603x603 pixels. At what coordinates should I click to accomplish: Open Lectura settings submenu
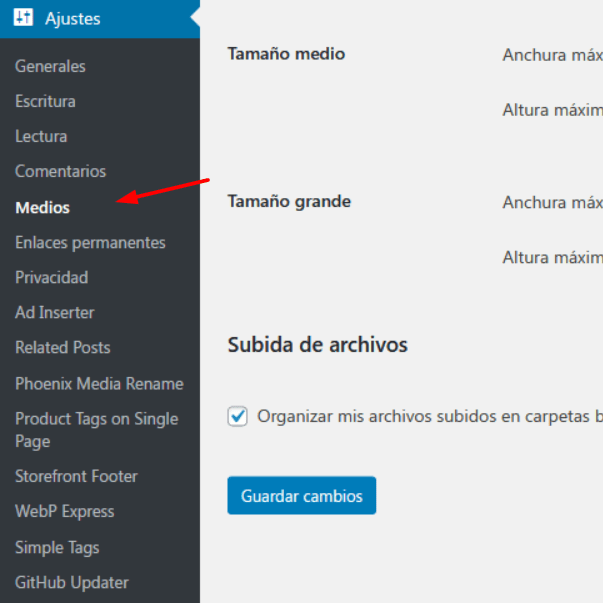[41, 136]
